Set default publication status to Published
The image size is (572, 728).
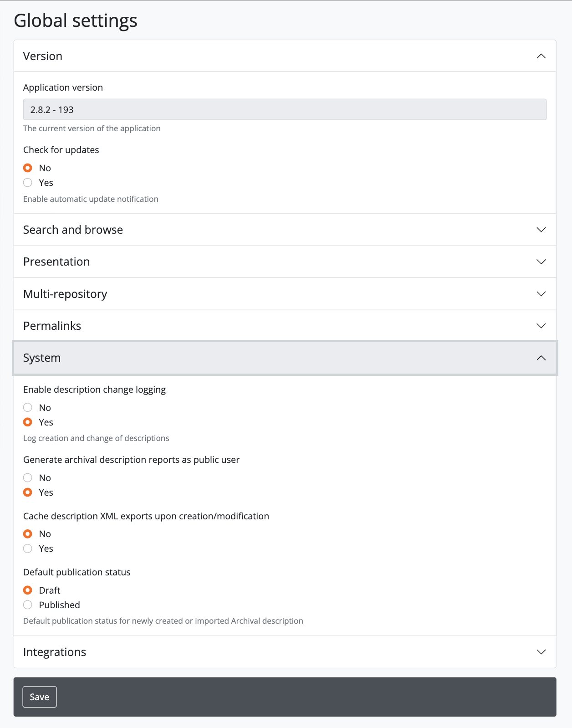28,605
